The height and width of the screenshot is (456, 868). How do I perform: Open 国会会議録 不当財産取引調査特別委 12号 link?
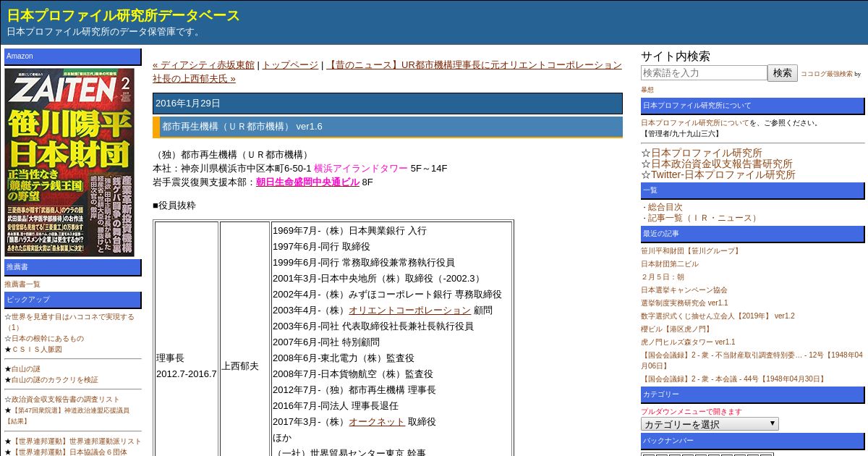(x=752, y=360)
